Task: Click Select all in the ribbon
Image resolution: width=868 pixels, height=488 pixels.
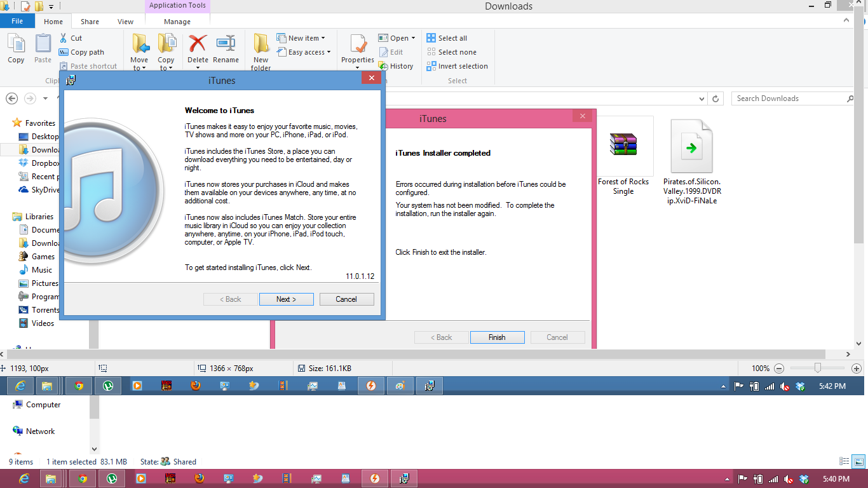Action: click(447, 38)
